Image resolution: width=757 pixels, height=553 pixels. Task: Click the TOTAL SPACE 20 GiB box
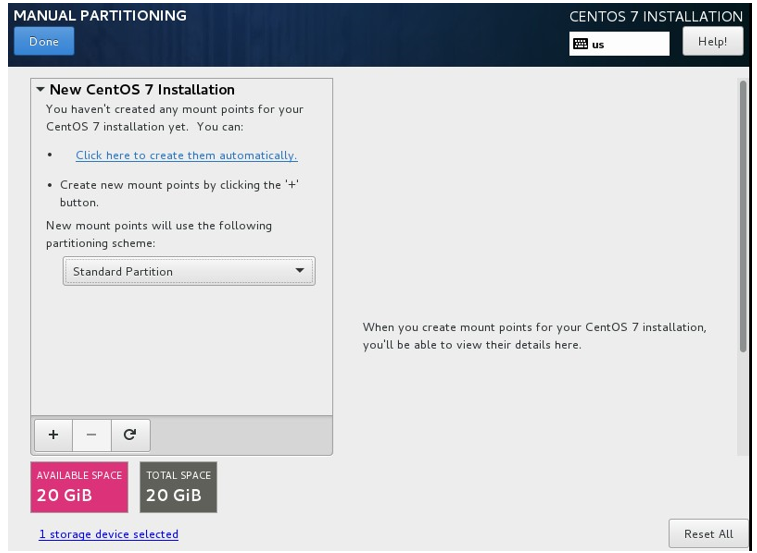coord(178,487)
